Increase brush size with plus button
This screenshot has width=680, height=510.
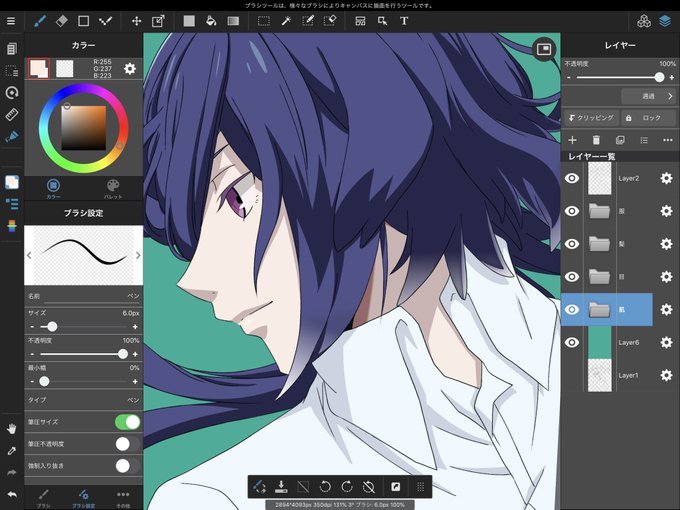click(135, 327)
